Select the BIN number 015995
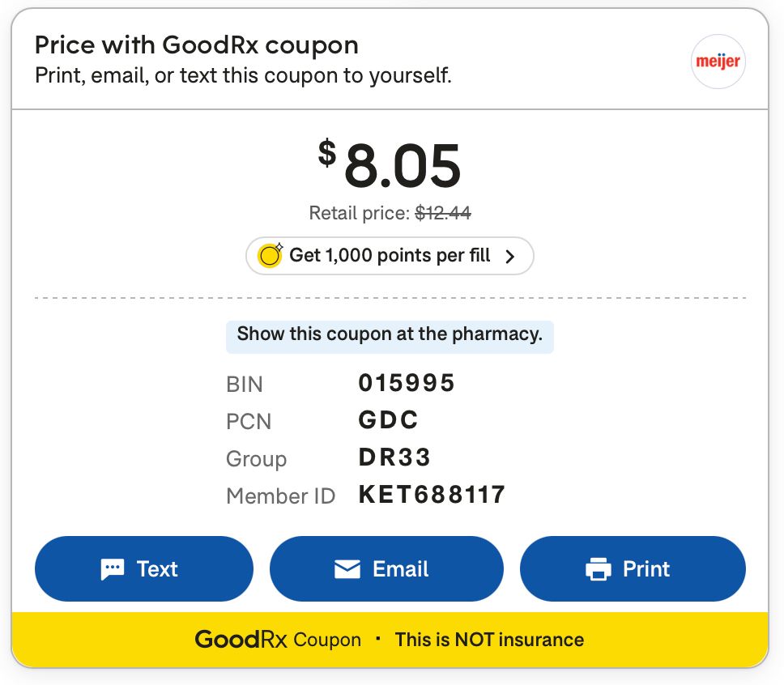784x685 pixels. (407, 383)
